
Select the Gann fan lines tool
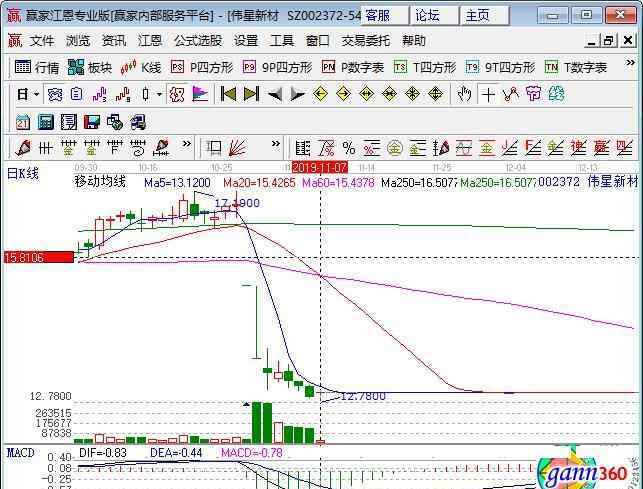(237, 148)
